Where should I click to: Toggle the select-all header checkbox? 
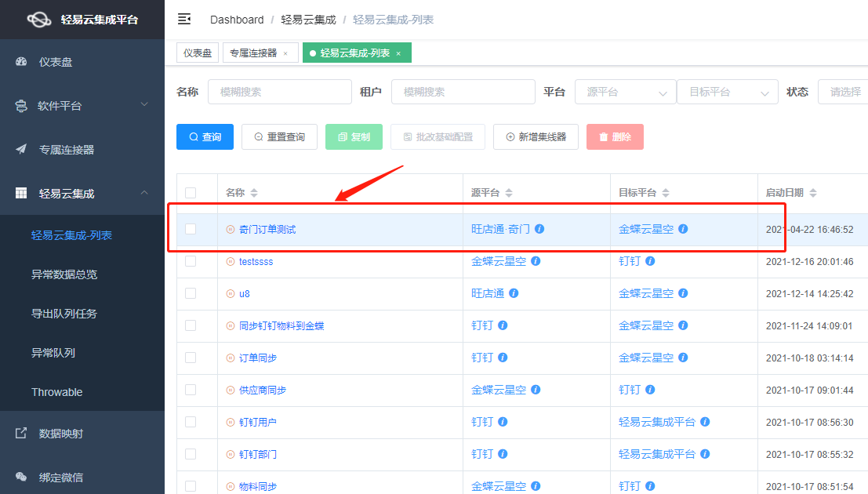coord(191,193)
